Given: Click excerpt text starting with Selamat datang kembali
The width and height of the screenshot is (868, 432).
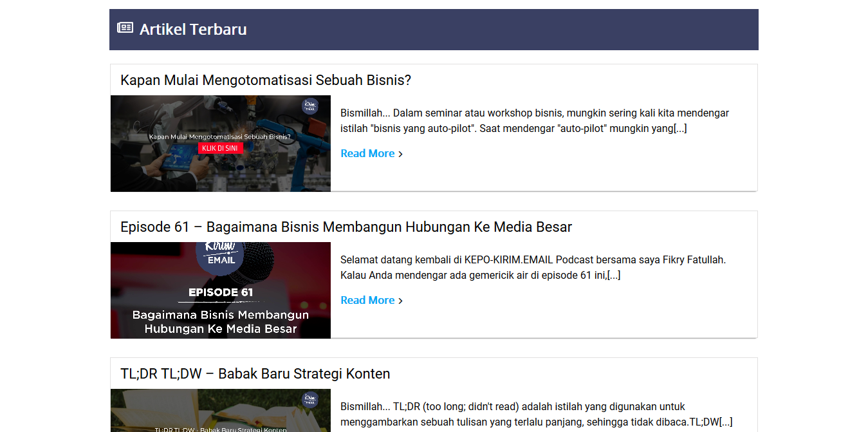Looking at the screenshot, I should (x=533, y=267).
